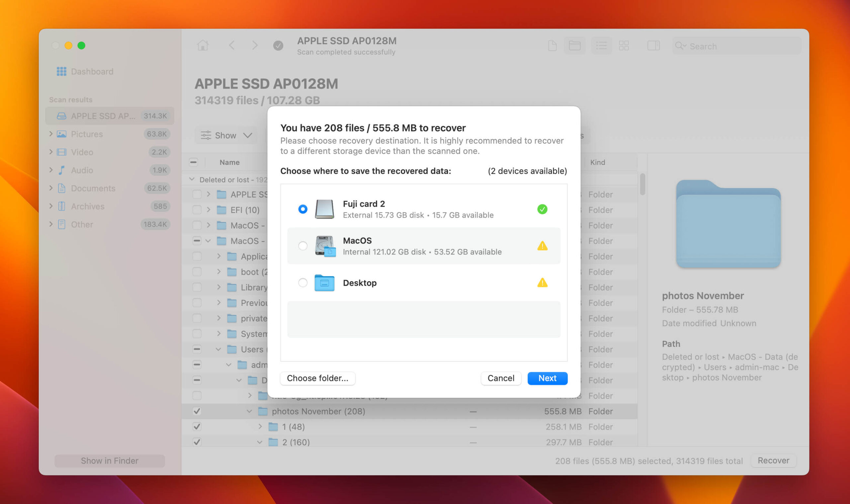Select Desktop radio button

tap(302, 282)
